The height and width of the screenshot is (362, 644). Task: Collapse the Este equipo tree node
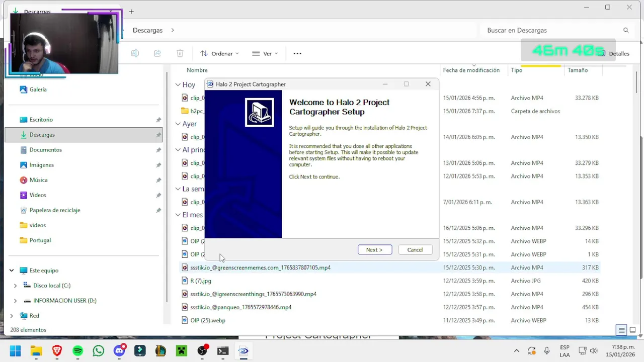tap(12, 270)
